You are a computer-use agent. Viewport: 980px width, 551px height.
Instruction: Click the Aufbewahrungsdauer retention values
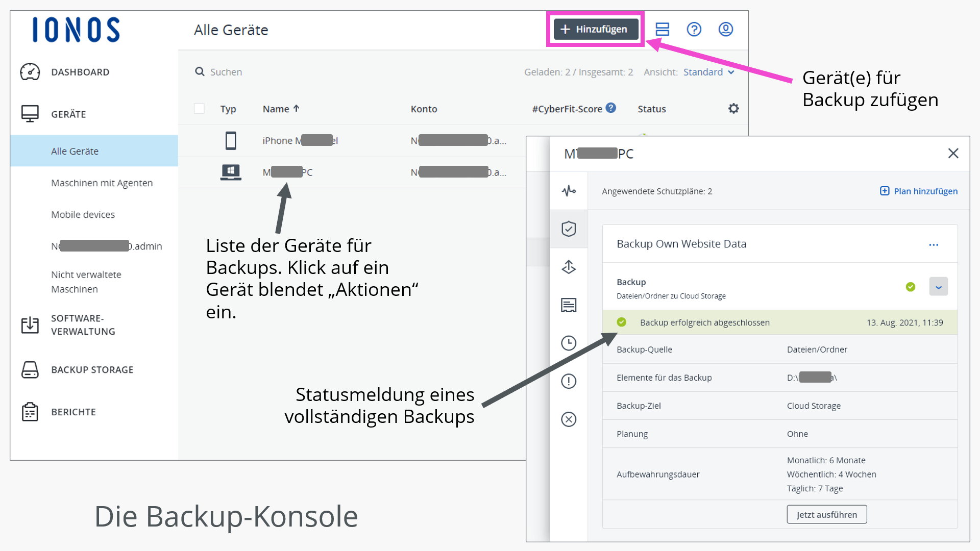tap(831, 474)
